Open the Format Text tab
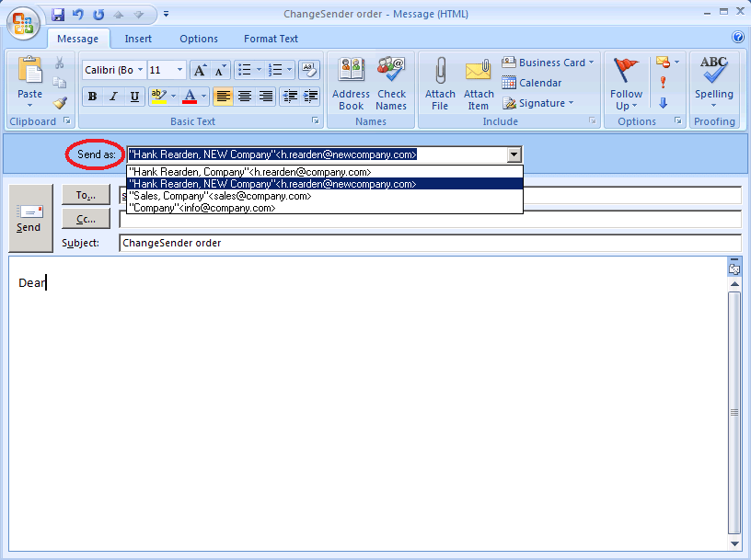 tap(270, 39)
